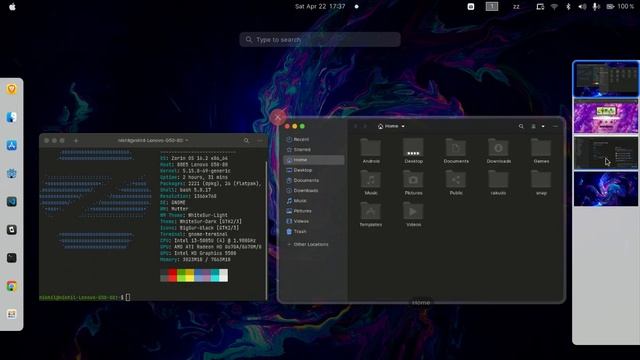Launch Terminal from the dock
The image size is (640, 360).
point(11,258)
